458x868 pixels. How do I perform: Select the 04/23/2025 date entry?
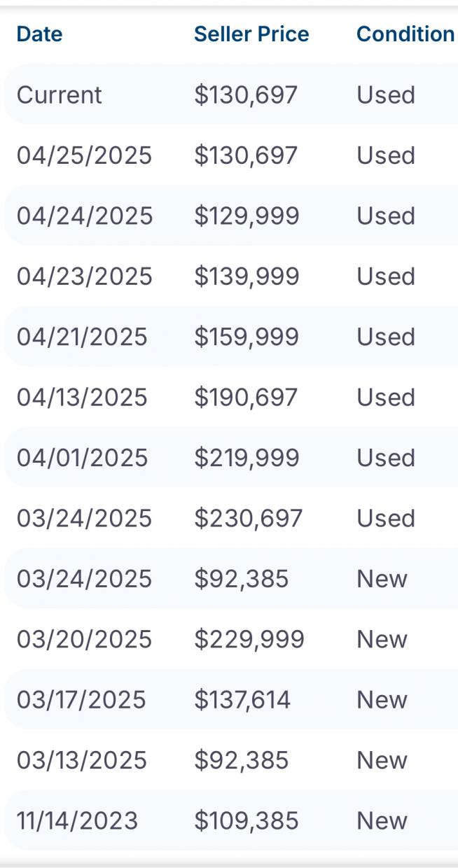point(84,276)
